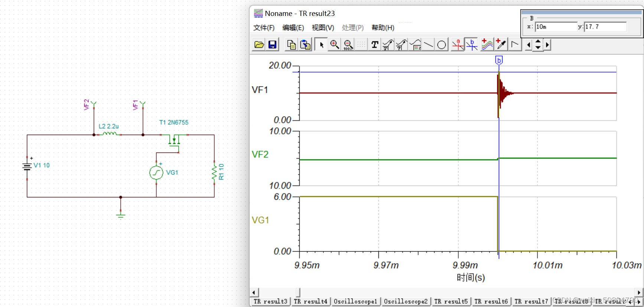Click the curve question-mark identify tool
Screen dimensions: 644x307
pyautogui.click(x=401, y=45)
